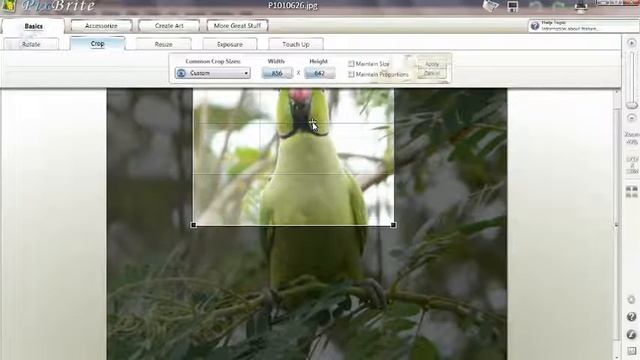Click the open image icon in the title bar
640x360 pixels.
(490, 6)
